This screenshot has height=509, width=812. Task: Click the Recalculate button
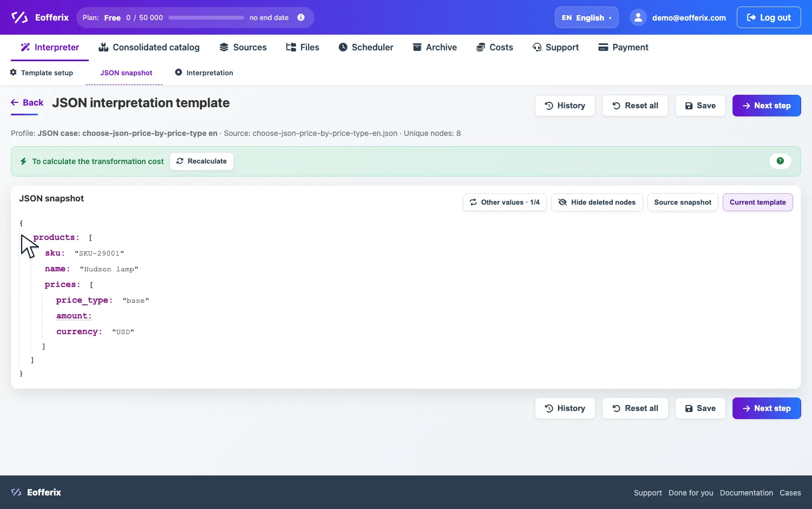click(201, 161)
